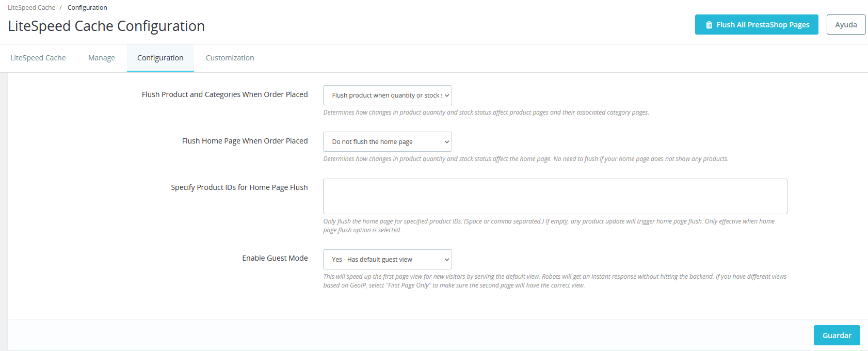Save settings with the Guardar button

point(837,336)
